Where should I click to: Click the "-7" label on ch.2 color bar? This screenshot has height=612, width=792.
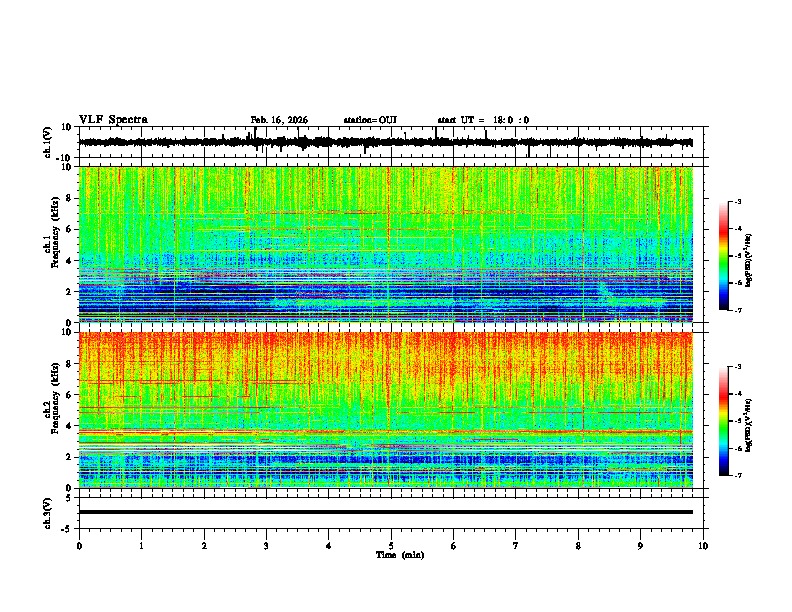737,476
